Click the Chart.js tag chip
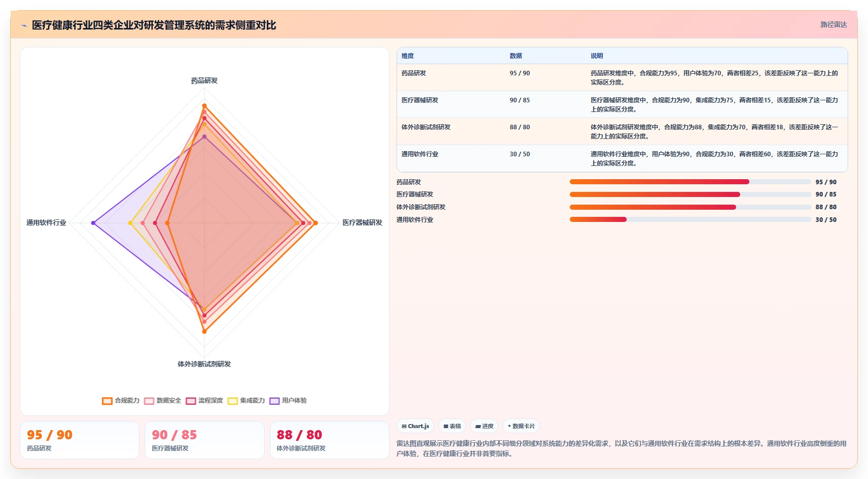 tap(415, 426)
